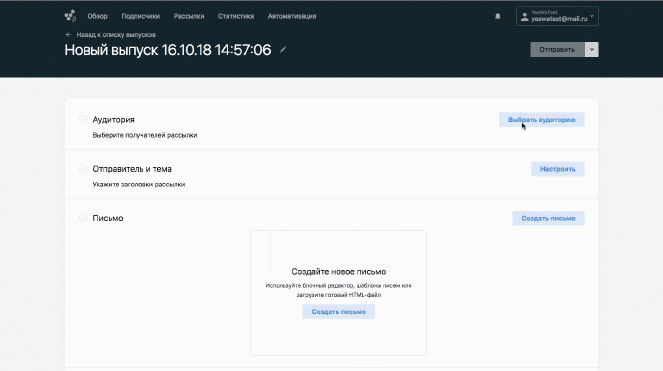The height and width of the screenshot is (371, 663).
Task: Click Выбрать аудиторию button
Action: click(542, 120)
